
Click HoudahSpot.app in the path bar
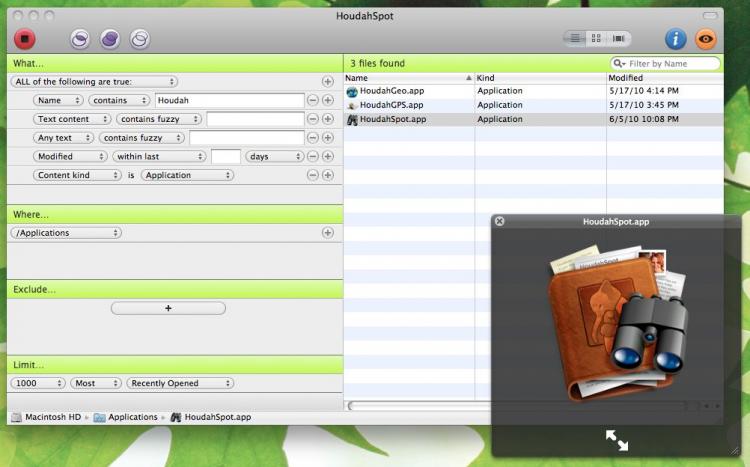pyautogui.click(x=211, y=417)
